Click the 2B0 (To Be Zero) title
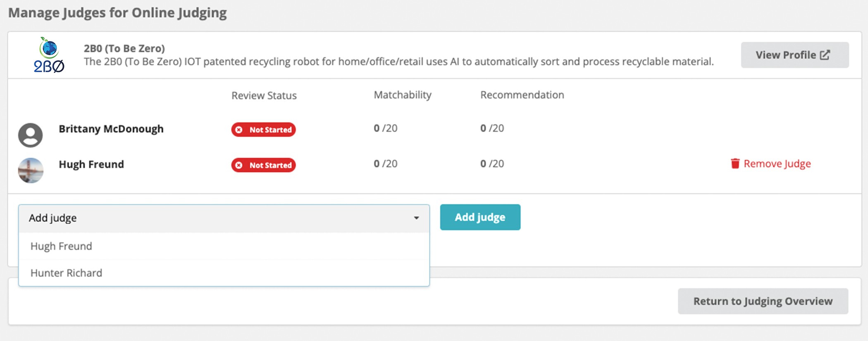Image resolution: width=868 pixels, height=341 pixels. point(124,48)
